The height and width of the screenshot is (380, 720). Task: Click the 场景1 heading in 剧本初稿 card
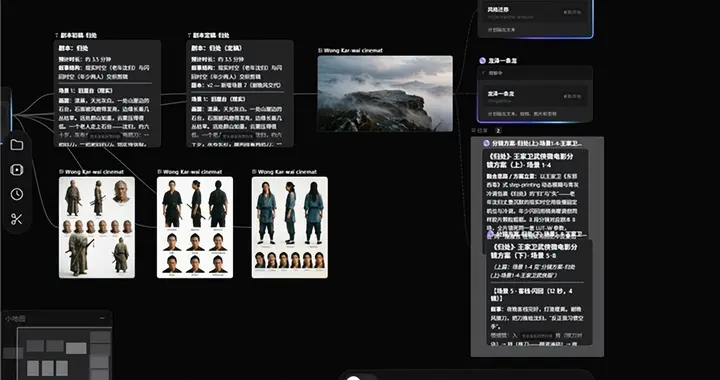(85, 90)
